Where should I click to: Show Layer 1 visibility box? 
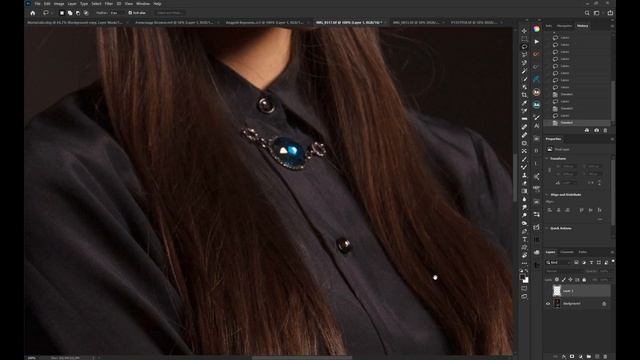(548, 291)
